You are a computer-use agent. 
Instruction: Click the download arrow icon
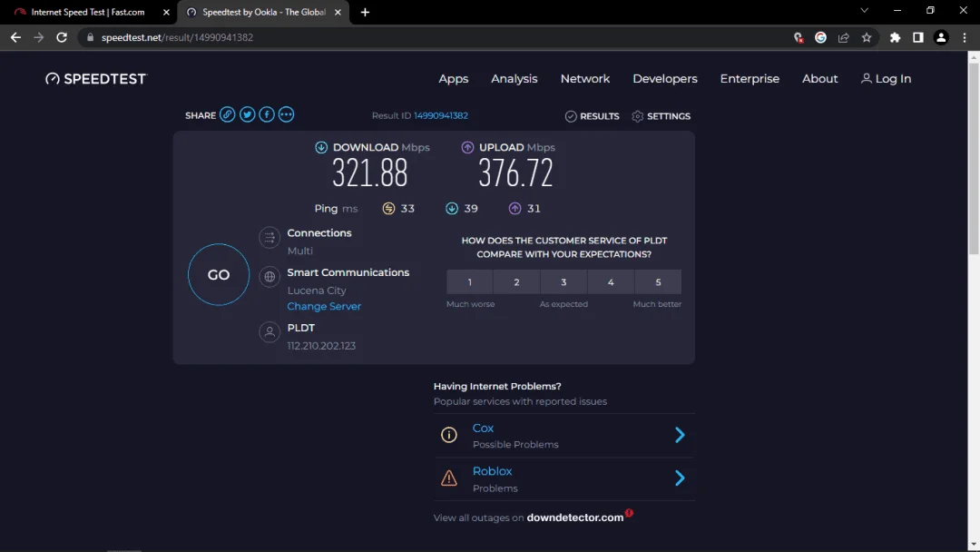[321, 148]
